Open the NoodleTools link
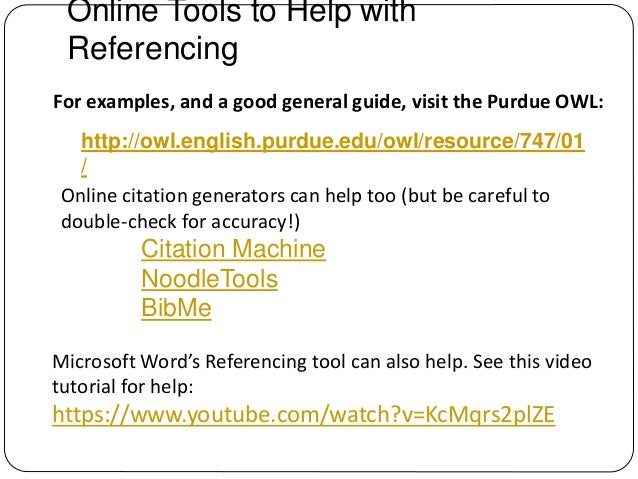This screenshot has width=638, height=479. pos(210,279)
